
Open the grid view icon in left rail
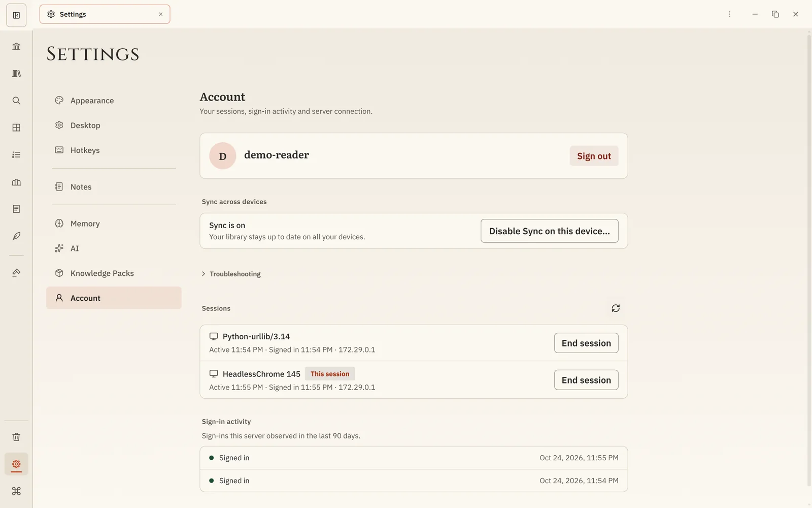(x=16, y=128)
